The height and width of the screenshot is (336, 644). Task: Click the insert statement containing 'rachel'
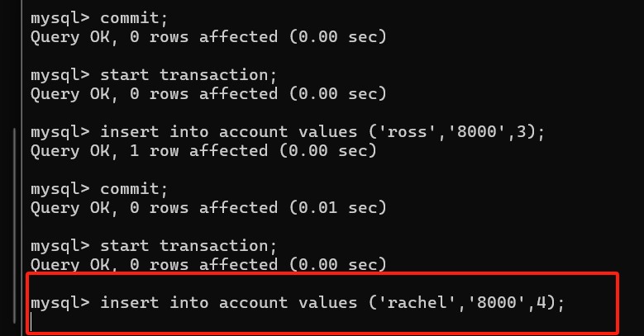coord(332,303)
